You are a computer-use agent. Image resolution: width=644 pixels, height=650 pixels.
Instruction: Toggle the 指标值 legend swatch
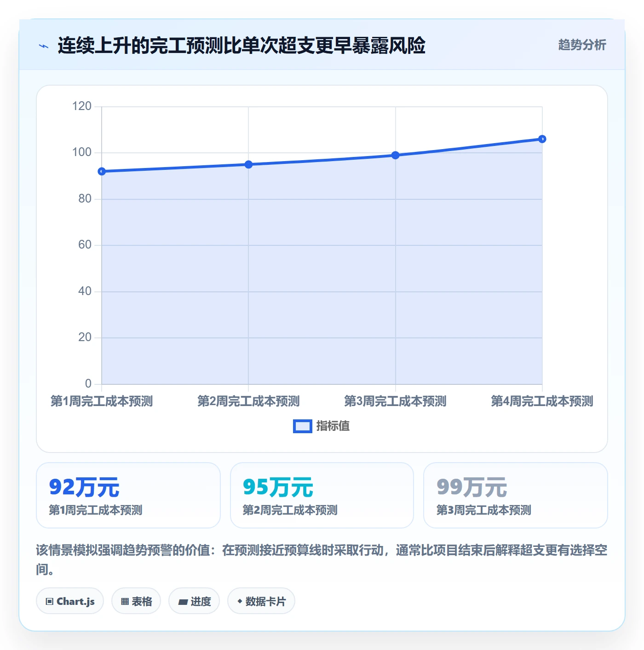(302, 426)
